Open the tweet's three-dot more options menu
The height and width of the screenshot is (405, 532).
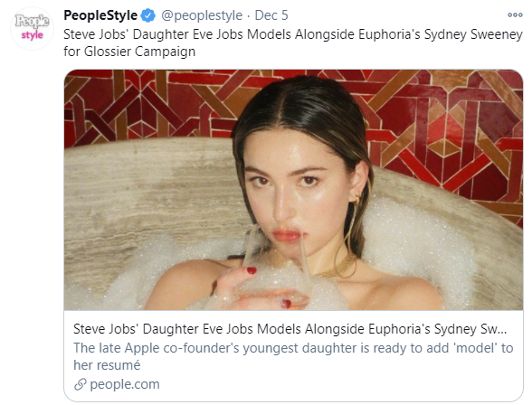[x=515, y=14]
